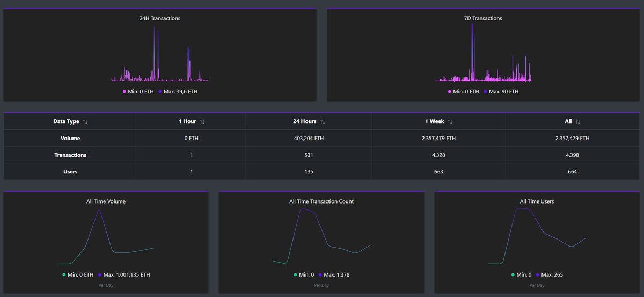
Task: Click the All volume 2.357,479 ETH cell
Action: pos(572,138)
